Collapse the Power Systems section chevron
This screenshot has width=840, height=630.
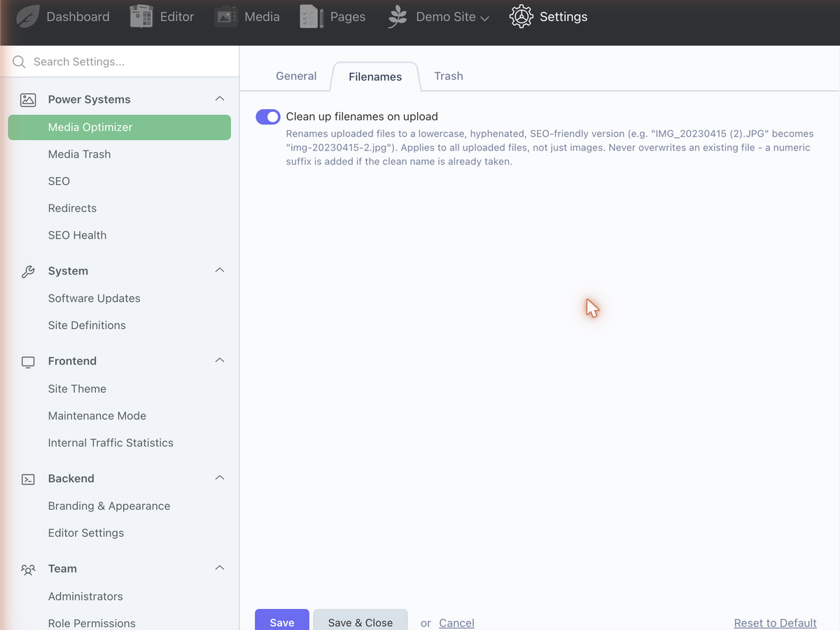[x=220, y=99]
